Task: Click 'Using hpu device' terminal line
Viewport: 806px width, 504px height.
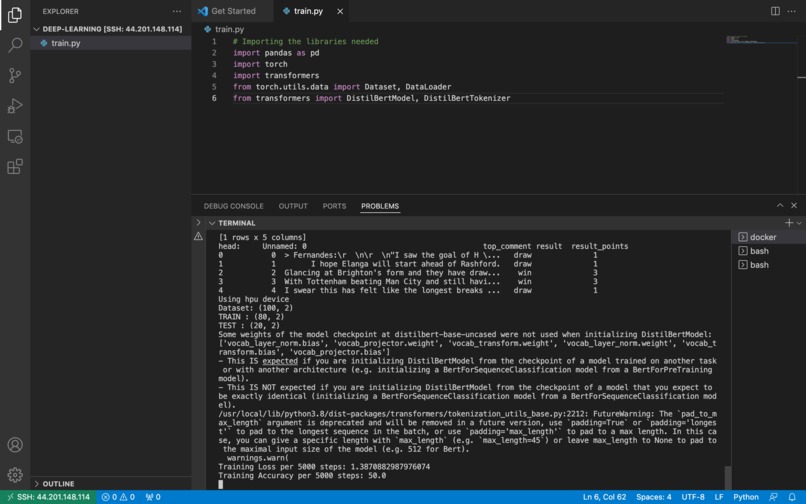Action: pyautogui.click(x=253, y=299)
